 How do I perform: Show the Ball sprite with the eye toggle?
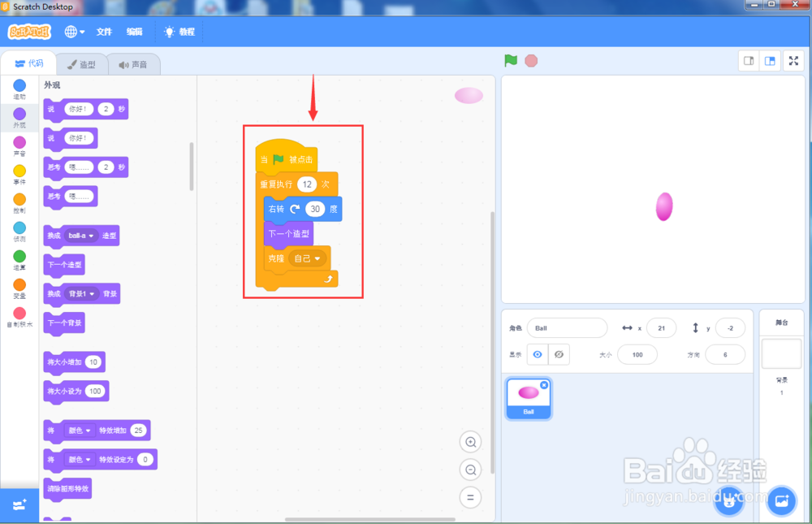tap(538, 354)
